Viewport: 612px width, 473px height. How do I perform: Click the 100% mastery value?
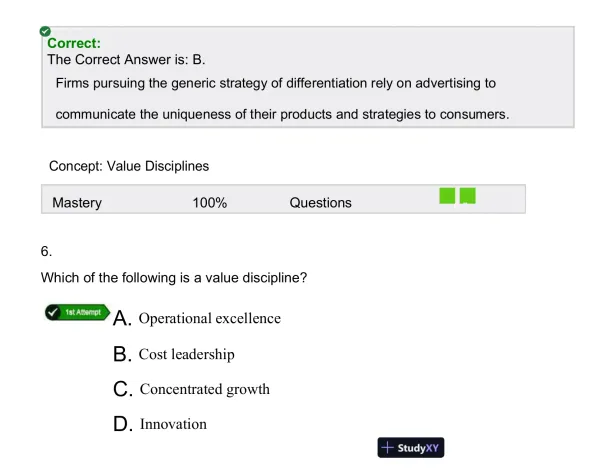click(210, 203)
